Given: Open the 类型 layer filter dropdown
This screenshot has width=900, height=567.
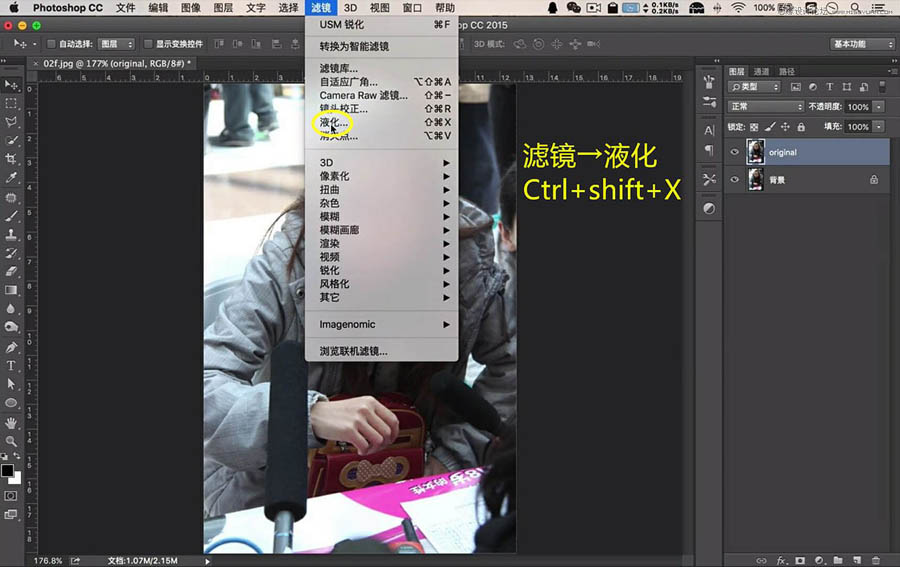Looking at the screenshot, I should pos(754,87).
